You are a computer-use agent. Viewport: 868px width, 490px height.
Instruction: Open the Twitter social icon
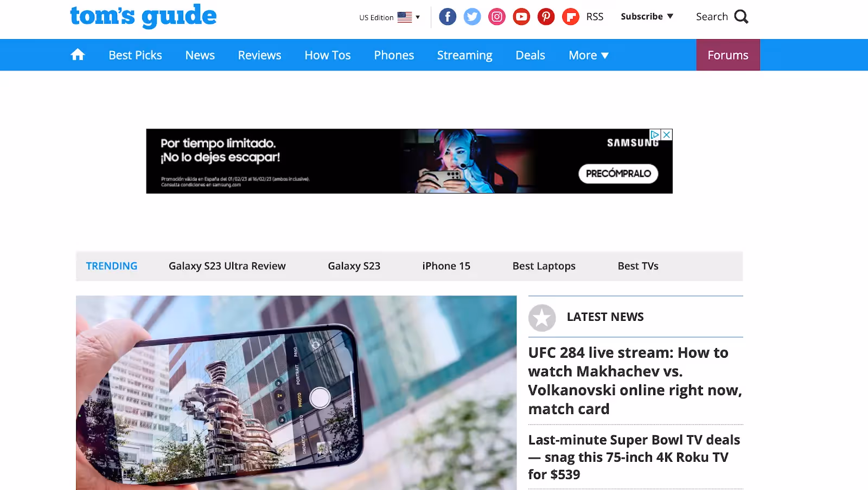[472, 17]
